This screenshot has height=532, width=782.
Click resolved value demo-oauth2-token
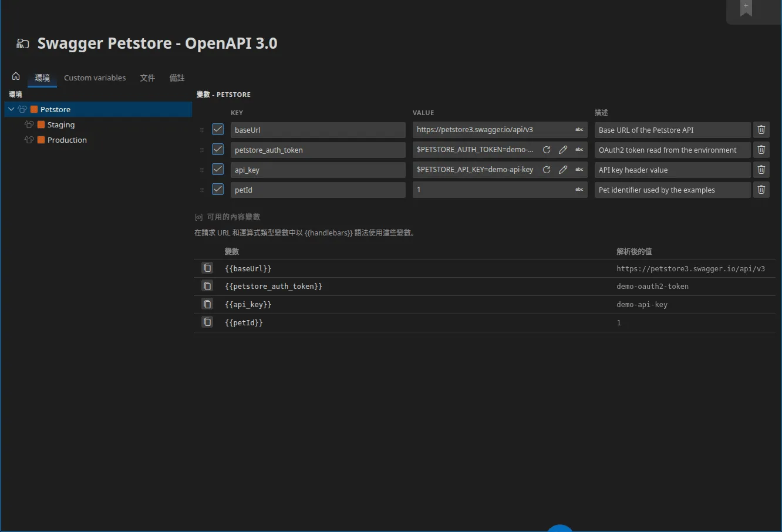(652, 287)
